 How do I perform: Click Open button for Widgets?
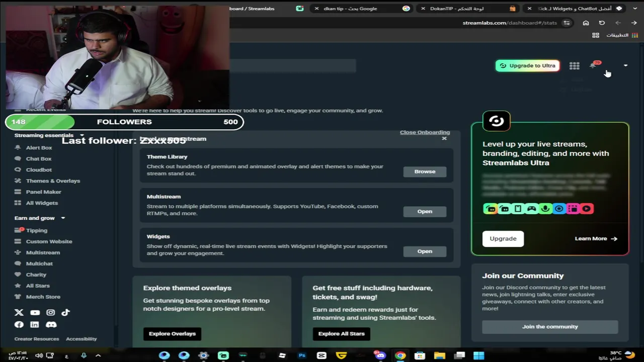[x=425, y=251]
